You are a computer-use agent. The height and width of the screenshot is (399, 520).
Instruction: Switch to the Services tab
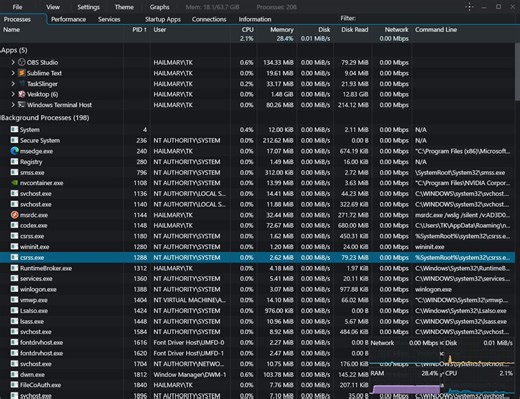point(109,19)
